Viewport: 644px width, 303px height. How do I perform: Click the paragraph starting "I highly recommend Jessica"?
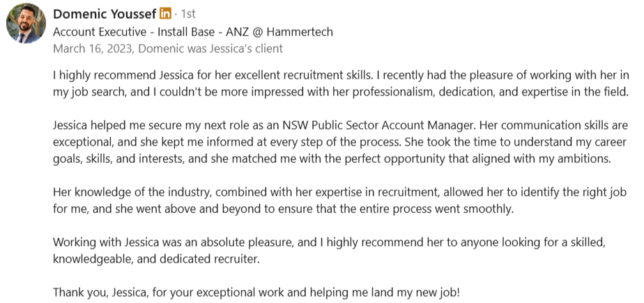pos(341,84)
